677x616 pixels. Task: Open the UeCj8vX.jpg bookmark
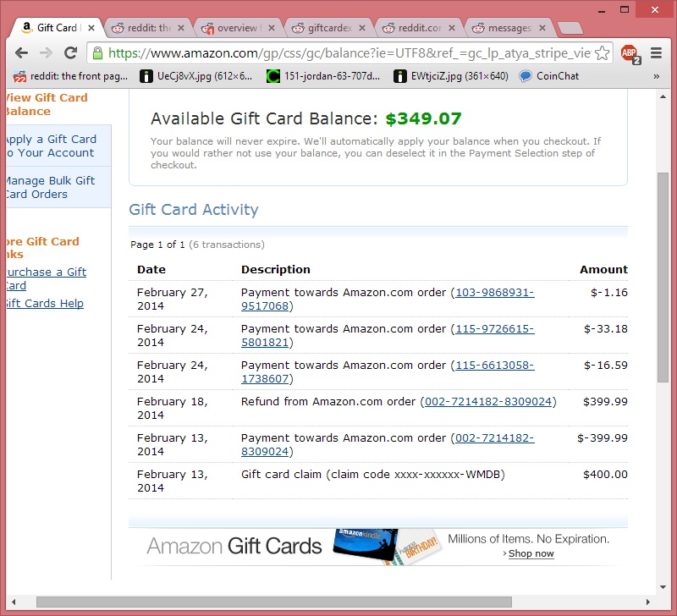click(x=196, y=76)
